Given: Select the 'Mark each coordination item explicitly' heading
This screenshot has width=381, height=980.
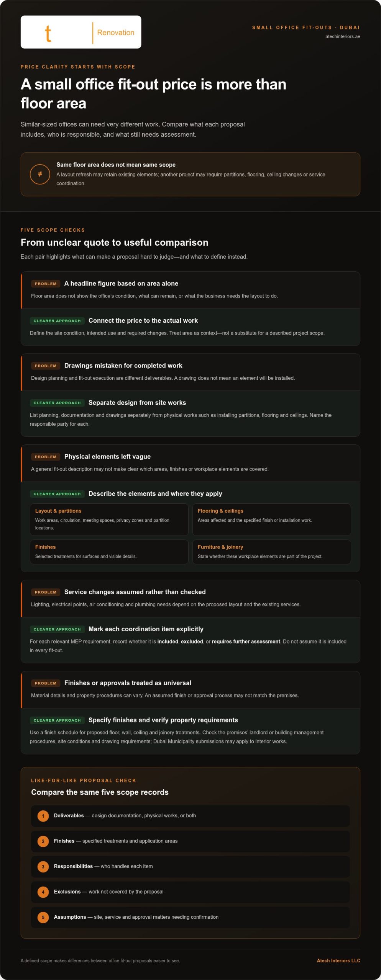Looking at the screenshot, I should (x=146, y=629).
